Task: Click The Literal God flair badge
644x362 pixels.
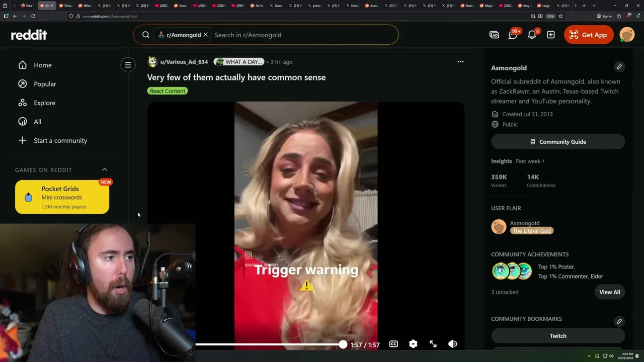Action: 532,231
